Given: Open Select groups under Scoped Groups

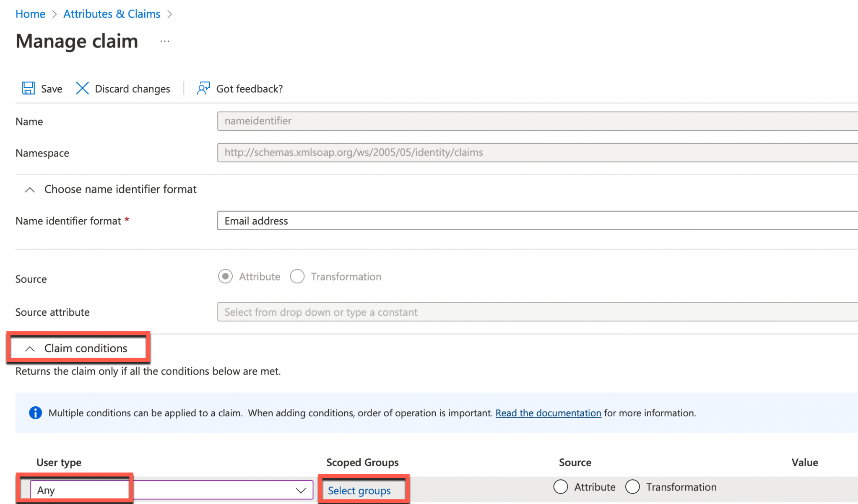Looking at the screenshot, I should [359, 491].
